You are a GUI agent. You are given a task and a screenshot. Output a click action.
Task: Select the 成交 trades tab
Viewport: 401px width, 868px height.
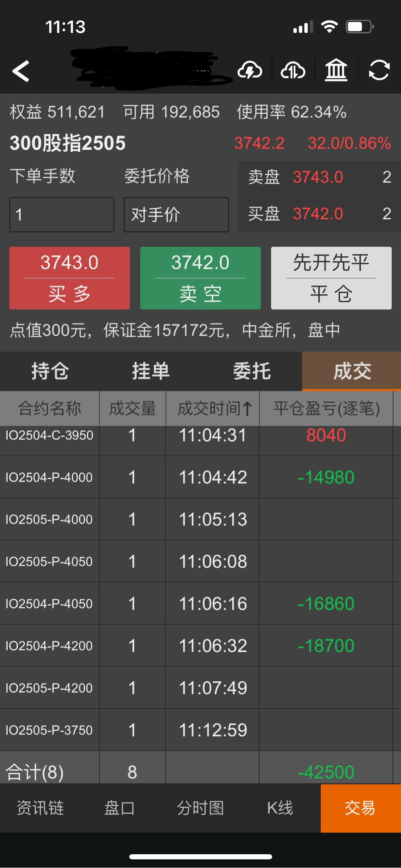click(x=352, y=371)
